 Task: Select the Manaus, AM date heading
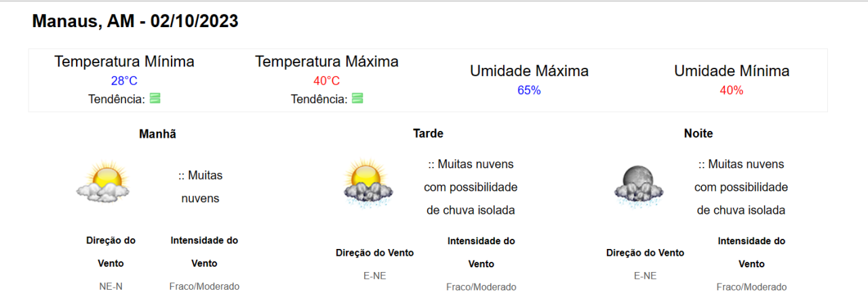point(135,21)
